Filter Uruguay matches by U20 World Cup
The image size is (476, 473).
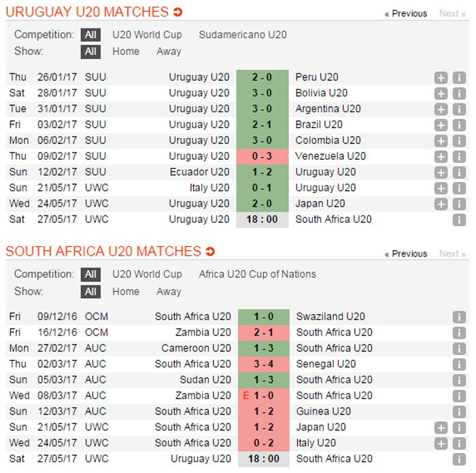tap(147, 35)
